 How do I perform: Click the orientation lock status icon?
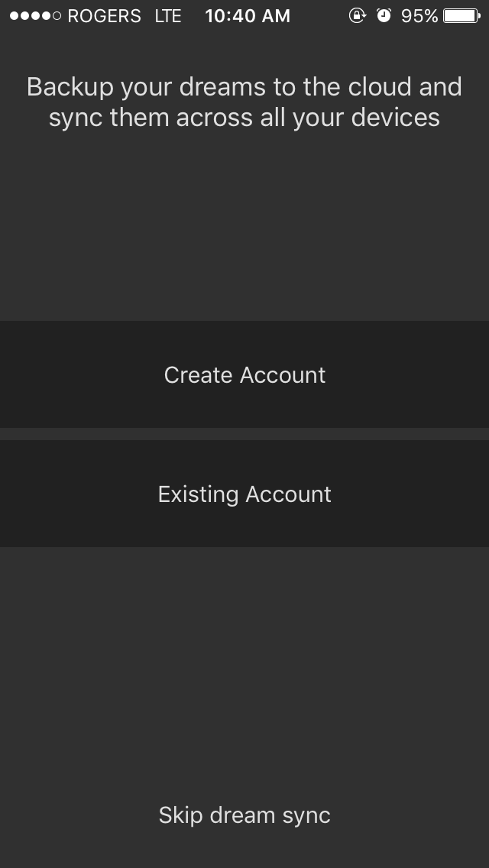357,15
